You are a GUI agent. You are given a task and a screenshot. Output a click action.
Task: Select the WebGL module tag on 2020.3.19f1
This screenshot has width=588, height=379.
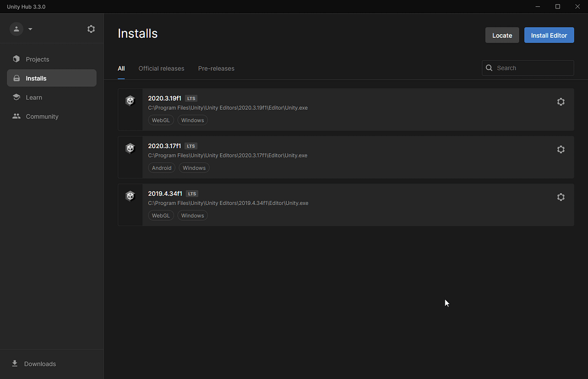(x=161, y=120)
